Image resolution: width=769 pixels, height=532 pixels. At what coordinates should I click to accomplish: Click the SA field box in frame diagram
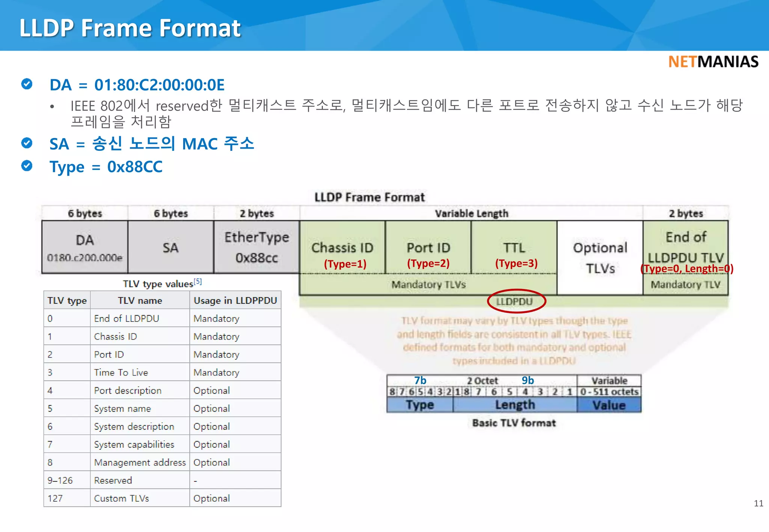pos(171,247)
